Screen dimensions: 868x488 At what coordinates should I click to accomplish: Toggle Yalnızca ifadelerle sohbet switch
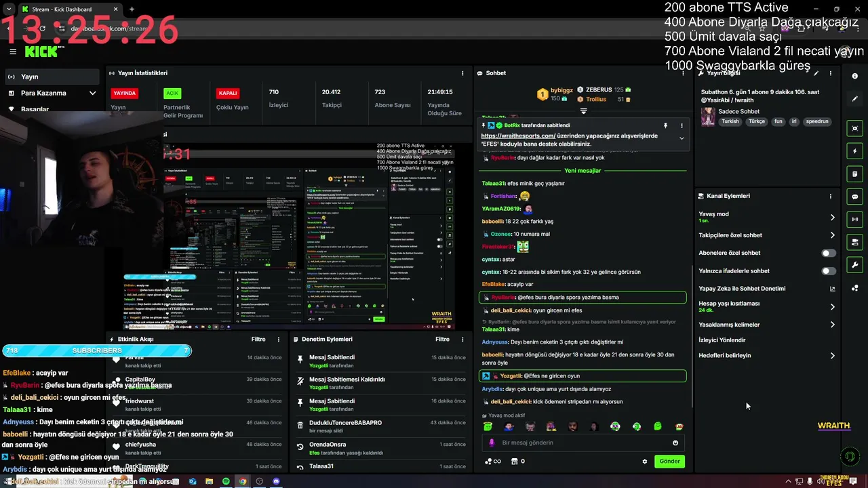tap(829, 271)
